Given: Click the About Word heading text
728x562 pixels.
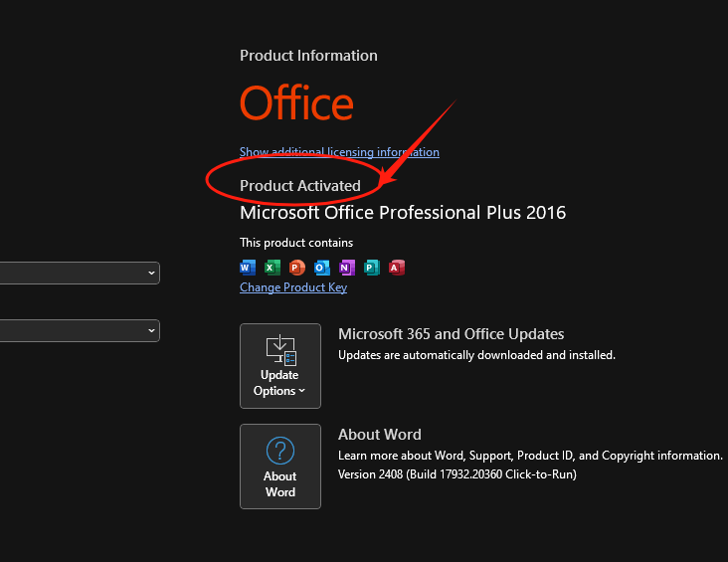Looking at the screenshot, I should click(380, 435).
